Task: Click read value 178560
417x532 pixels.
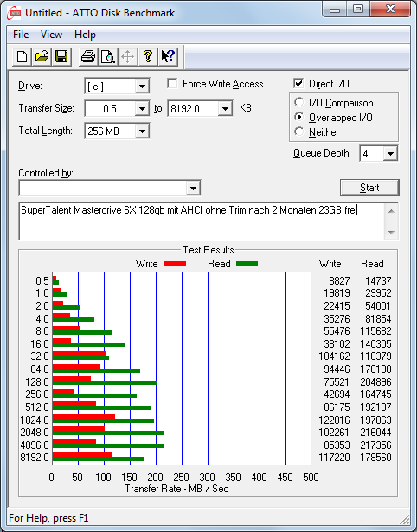Action: click(375, 458)
